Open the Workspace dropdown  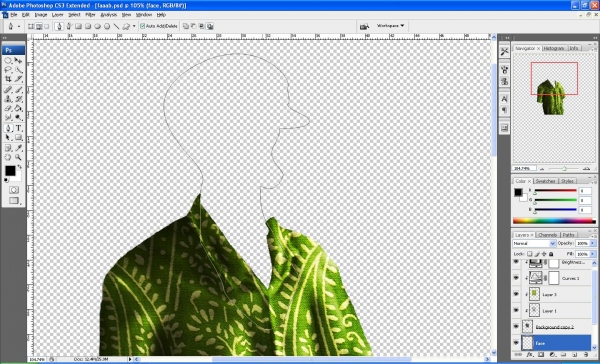click(391, 26)
